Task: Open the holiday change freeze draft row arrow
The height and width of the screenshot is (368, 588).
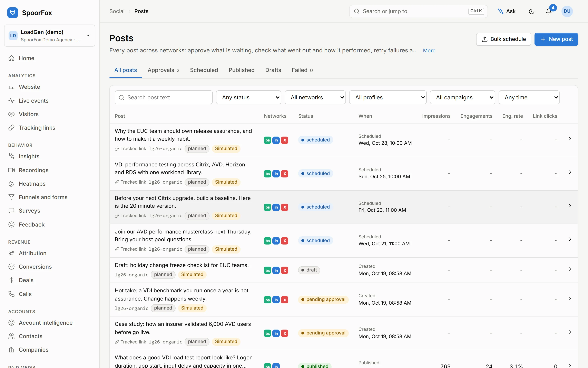Action: tap(570, 269)
